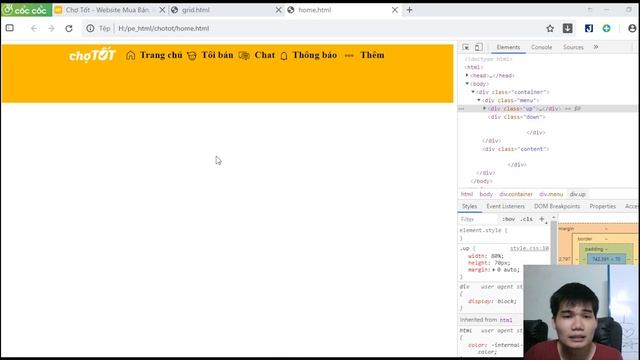The width and height of the screenshot is (640, 360).
Task: Click the bell notification icon
Action: coord(284,56)
